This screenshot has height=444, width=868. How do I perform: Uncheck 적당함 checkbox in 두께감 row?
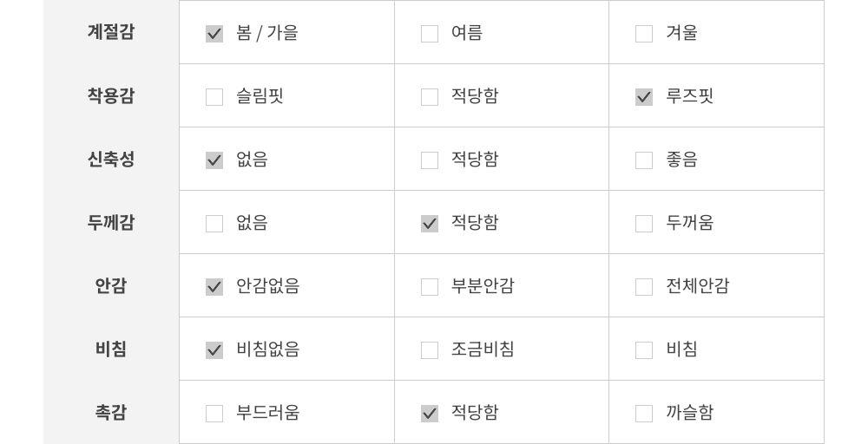[430, 224]
